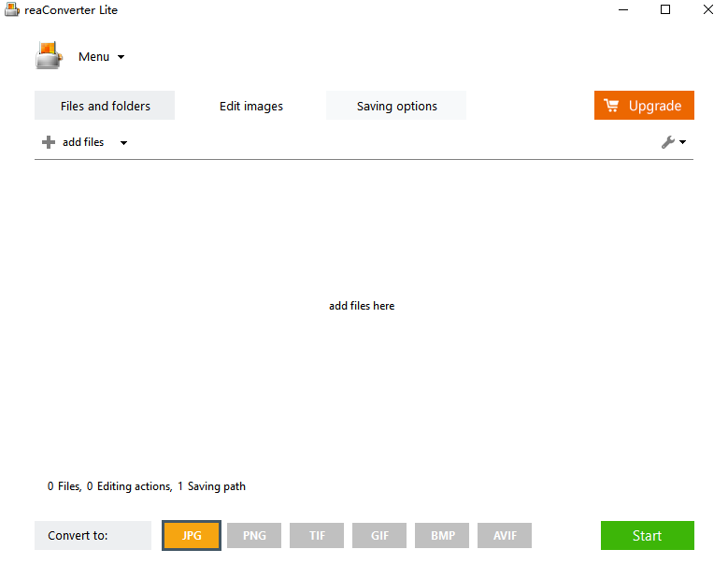Screen dimensions: 728x564
Task: Choose the AVIF format option
Action: [505, 536]
